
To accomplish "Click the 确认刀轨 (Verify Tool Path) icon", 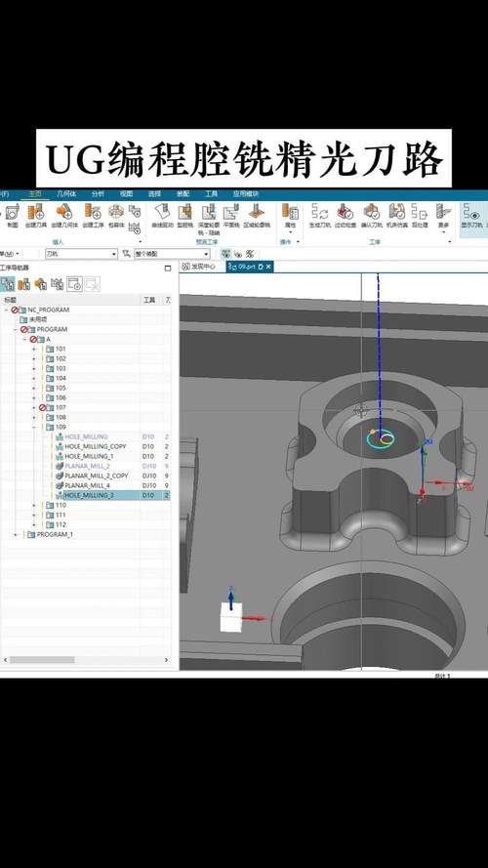I will 371,212.
